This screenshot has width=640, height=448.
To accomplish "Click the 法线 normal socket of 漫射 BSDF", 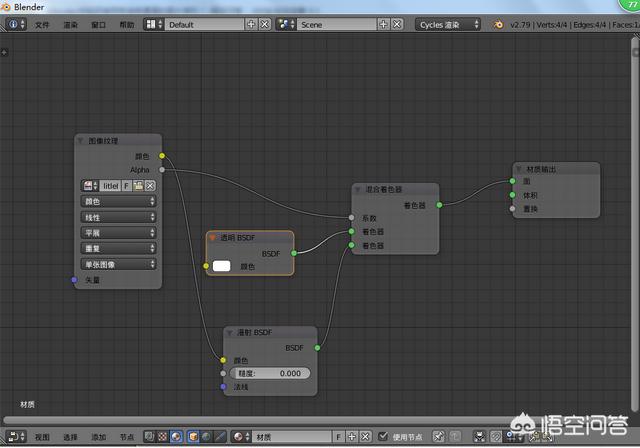I will 223,386.
